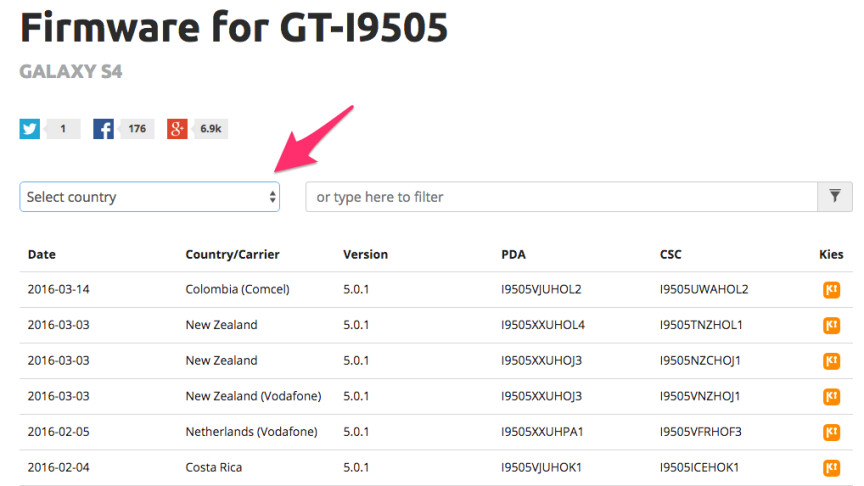Click the Facebook 176 share count
The image size is (864, 486).
[137, 129]
